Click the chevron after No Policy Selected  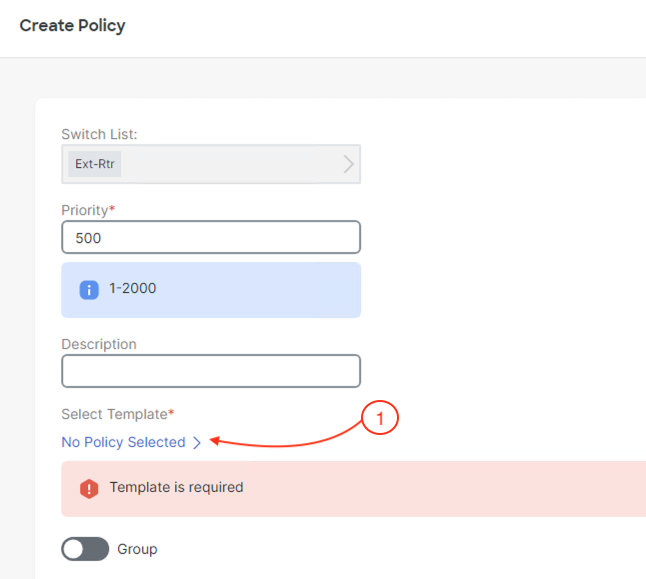click(197, 443)
